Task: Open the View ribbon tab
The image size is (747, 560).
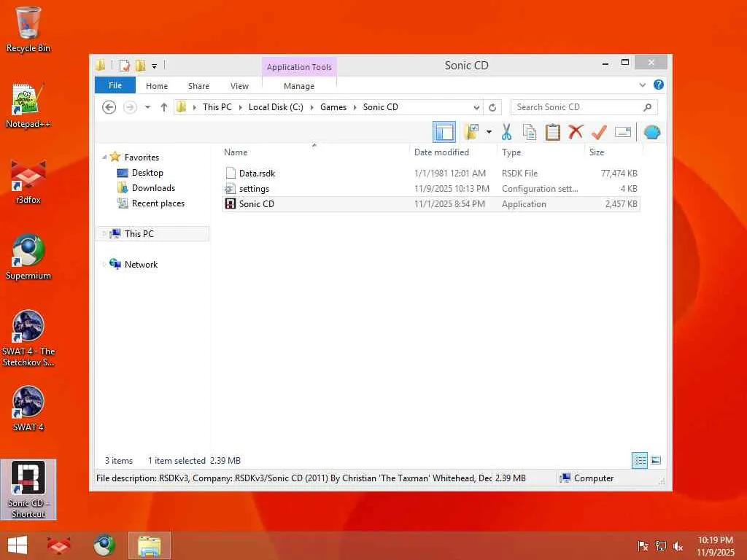Action: click(239, 86)
